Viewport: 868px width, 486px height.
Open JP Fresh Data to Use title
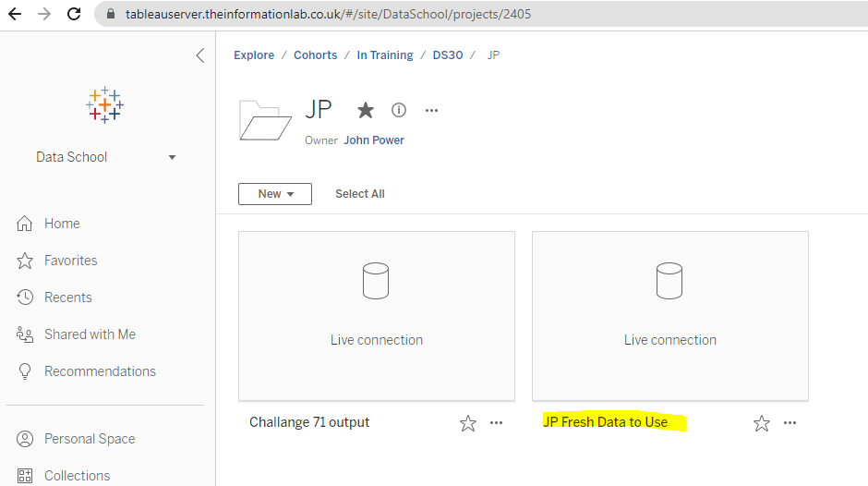coord(605,422)
